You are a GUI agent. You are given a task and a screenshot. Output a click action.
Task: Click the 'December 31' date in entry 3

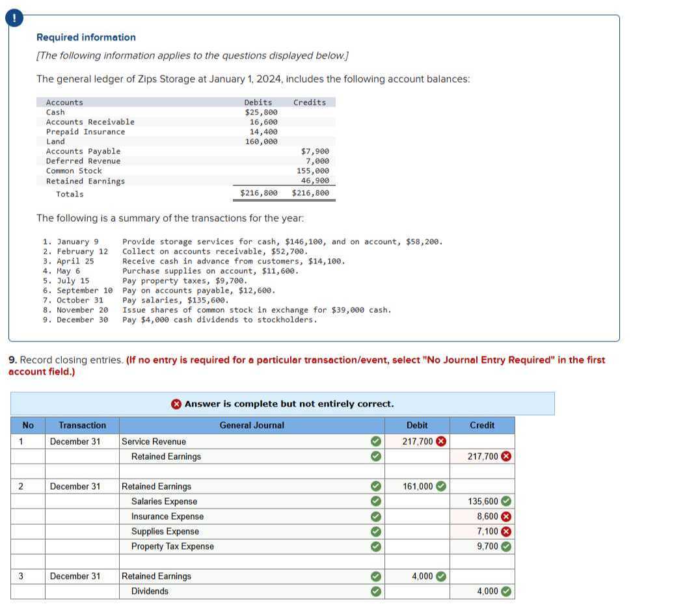[75, 576]
